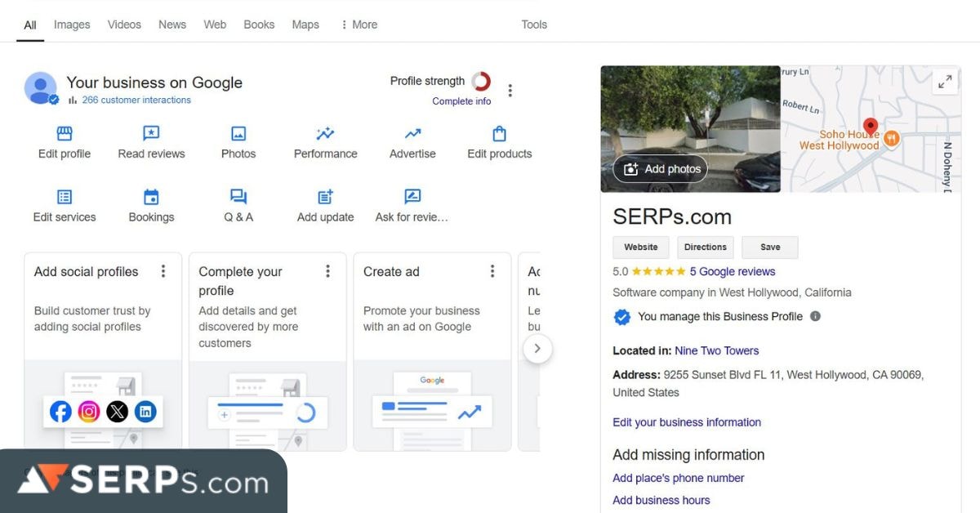Viewport: 980px width, 513px height.
Task: Click the blue verified checkmark badge
Action: point(622,317)
